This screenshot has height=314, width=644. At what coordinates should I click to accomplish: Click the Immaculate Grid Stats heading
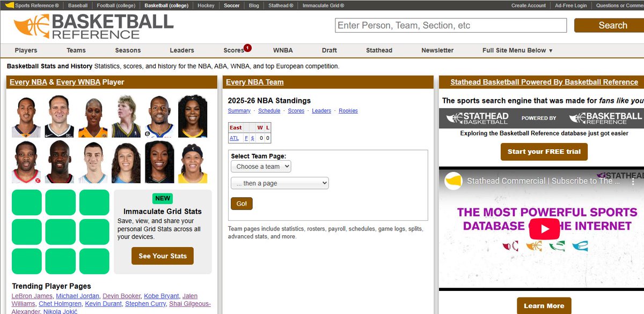click(x=163, y=212)
